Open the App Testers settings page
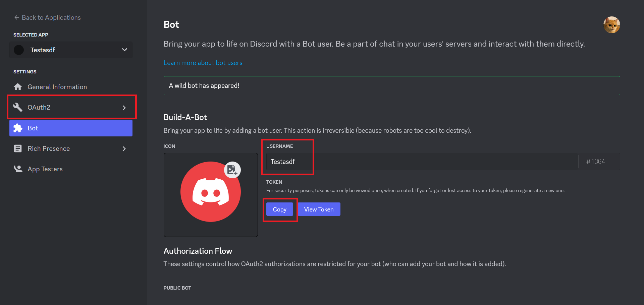The image size is (644, 305). click(71, 169)
